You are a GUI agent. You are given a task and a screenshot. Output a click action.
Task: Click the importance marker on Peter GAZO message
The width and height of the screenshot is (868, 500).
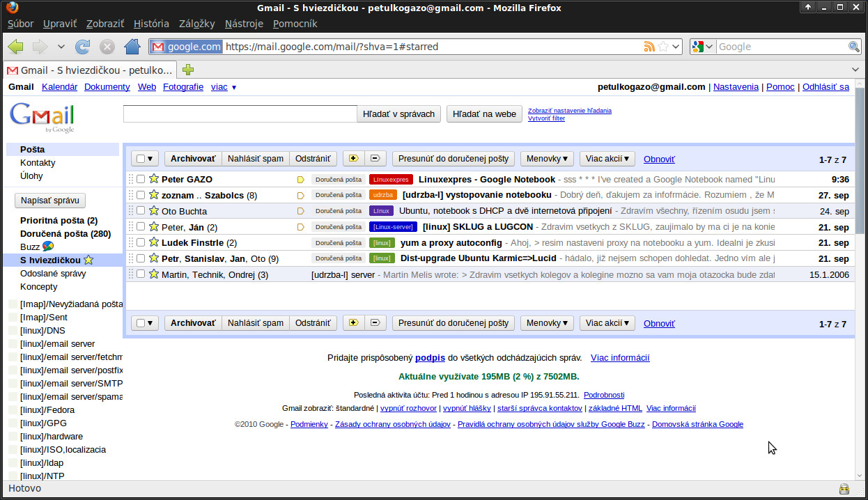(x=301, y=180)
